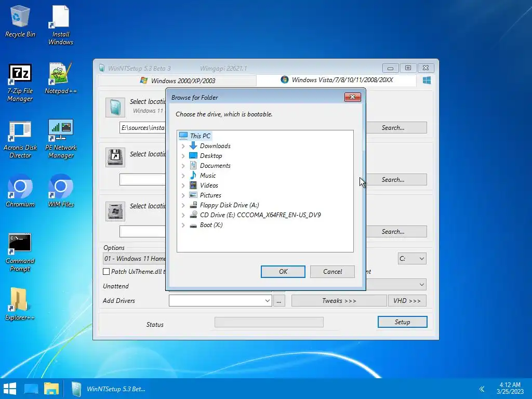Screen dimensions: 532x399
Task: Expand CD Drive (E:) node
Action: point(183,215)
